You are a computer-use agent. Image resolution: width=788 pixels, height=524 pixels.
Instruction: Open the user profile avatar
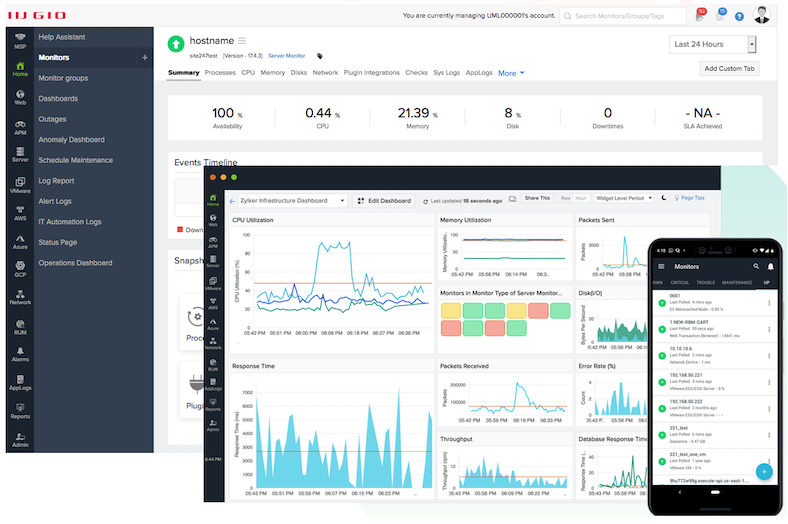tap(762, 15)
